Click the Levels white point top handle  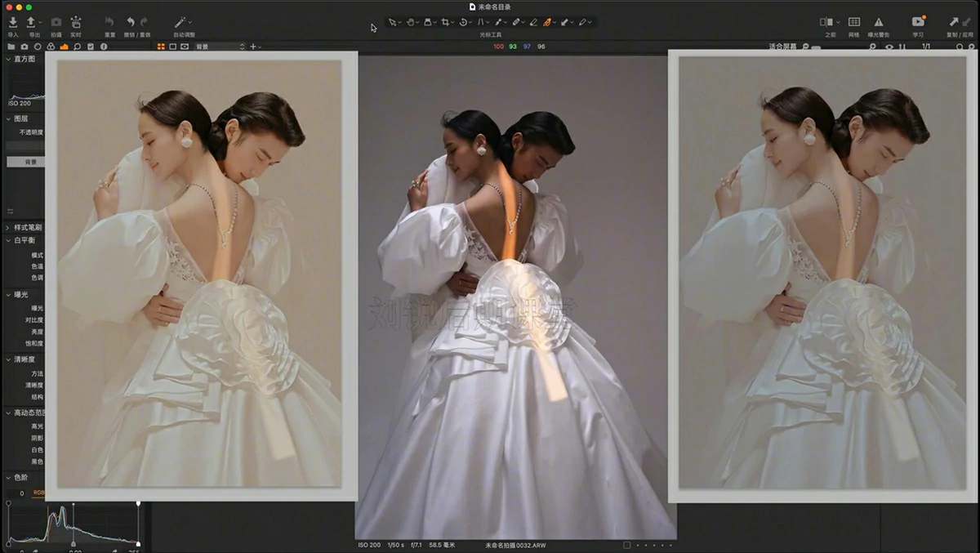[138, 503]
